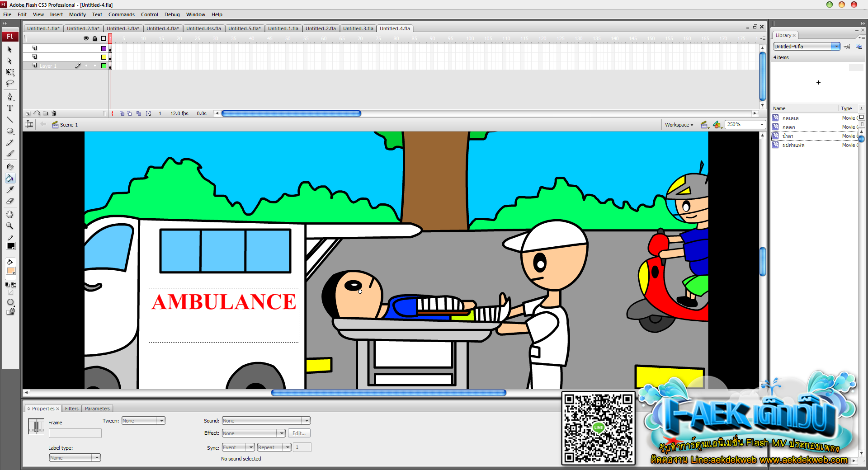The width and height of the screenshot is (868, 470).
Task: Select the Text tool in toolbar
Action: coord(10,108)
